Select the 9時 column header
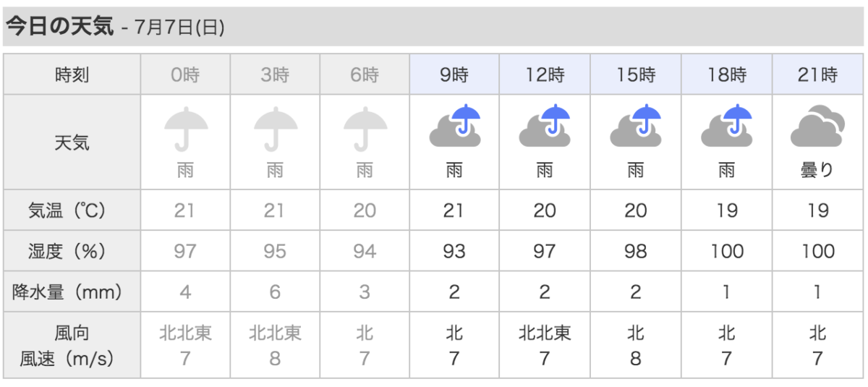This screenshot has height=387, width=868. pyautogui.click(x=454, y=75)
